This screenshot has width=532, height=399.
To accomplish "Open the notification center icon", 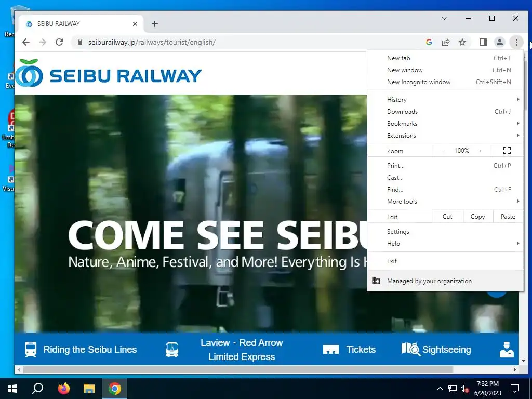I will [x=515, y=389].
